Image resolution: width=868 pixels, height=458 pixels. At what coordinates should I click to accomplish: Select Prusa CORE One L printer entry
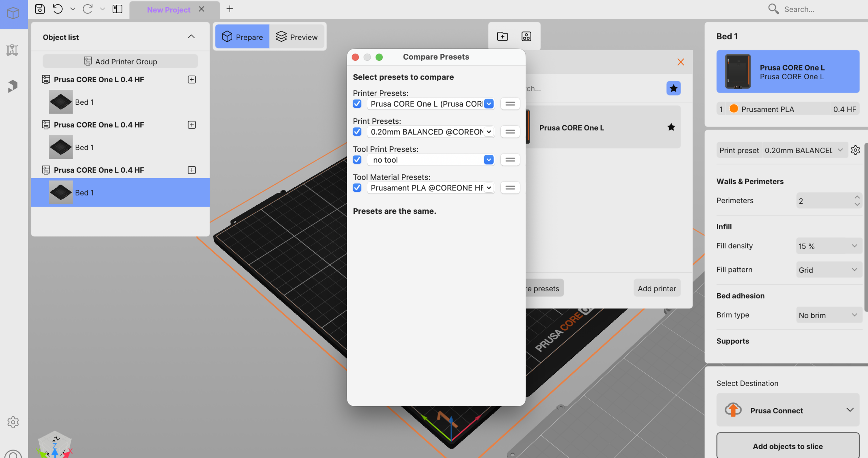coord(603,127)
